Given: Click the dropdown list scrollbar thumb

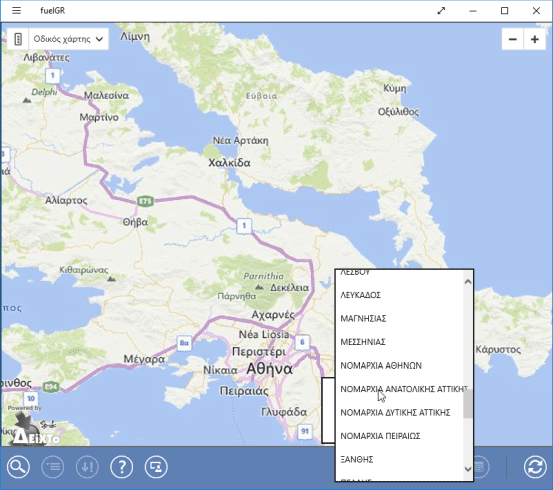Looking at the screenshot, I should 468,404.
